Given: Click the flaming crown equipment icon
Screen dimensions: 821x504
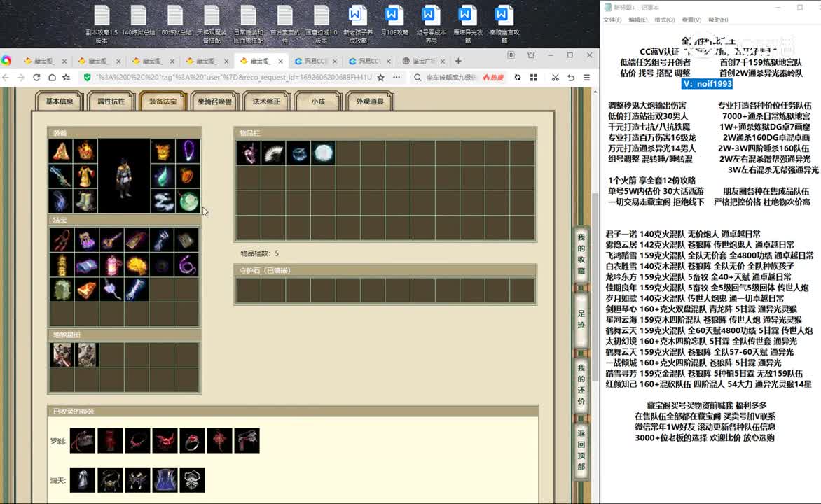Looking at the screenshot, I should click(x=85, y=151).
